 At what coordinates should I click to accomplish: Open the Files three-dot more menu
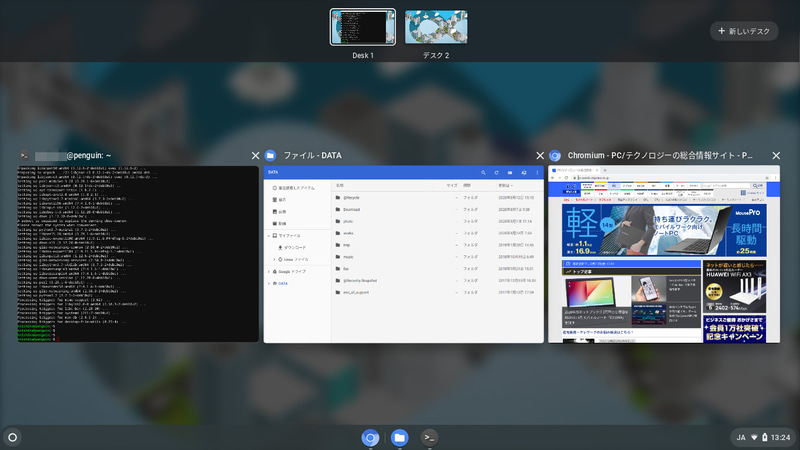[x=537, y=172]
